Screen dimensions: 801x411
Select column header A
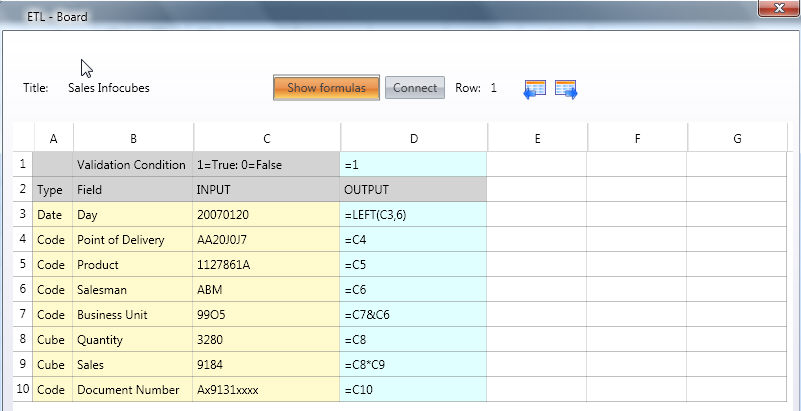53,138
